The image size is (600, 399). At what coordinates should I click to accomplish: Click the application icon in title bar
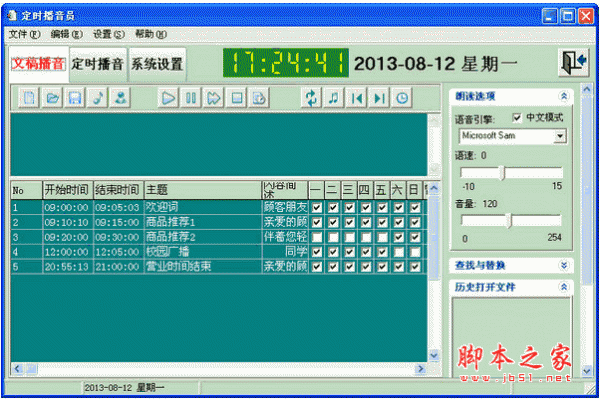[x=12, y=15]
